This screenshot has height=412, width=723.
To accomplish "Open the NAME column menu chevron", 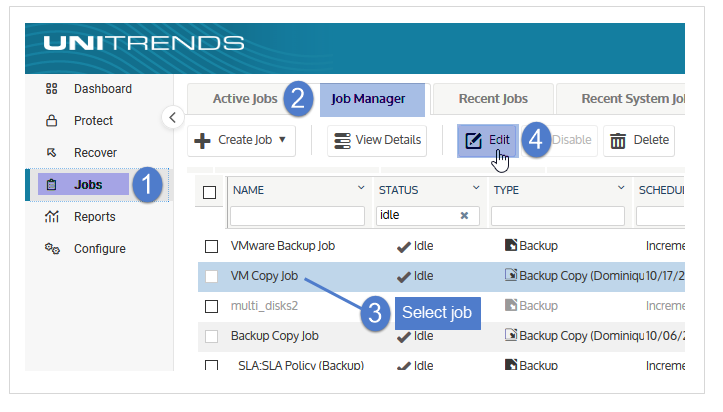I will click(361, 188).
